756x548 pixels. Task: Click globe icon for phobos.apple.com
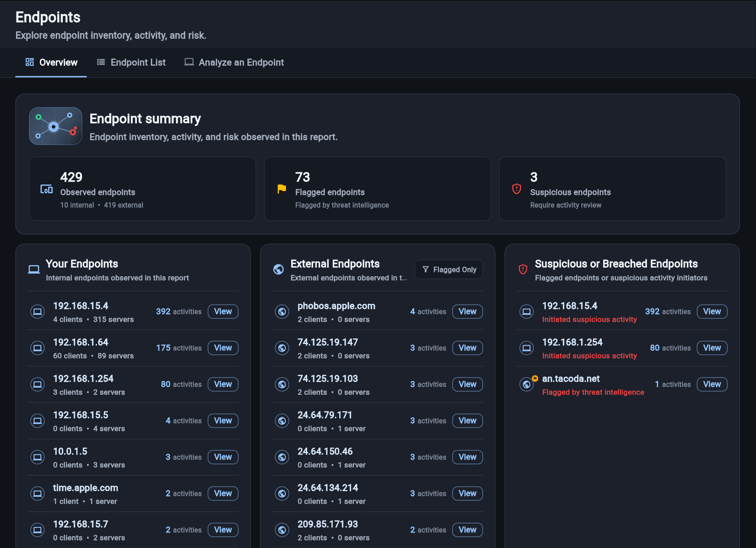point(282,311)
